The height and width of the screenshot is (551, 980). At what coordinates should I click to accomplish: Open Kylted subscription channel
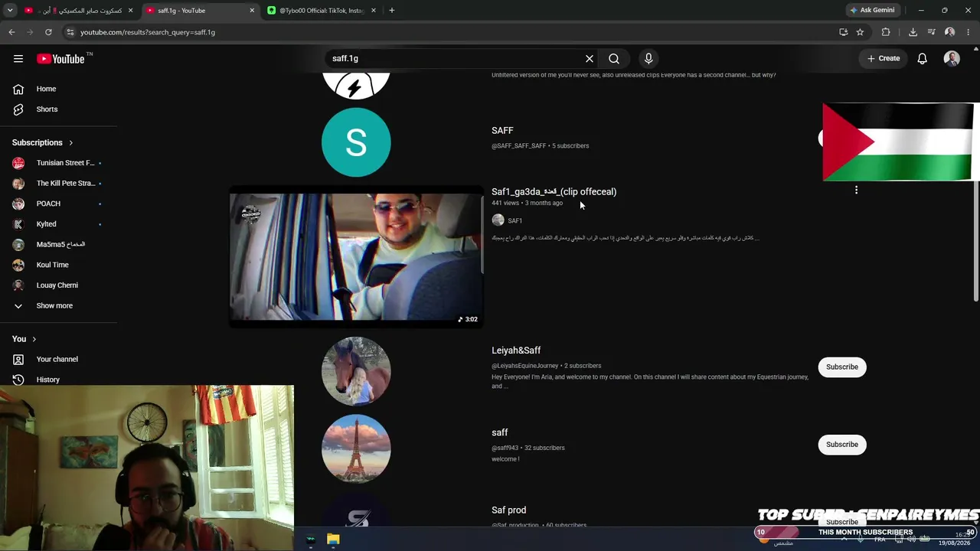[58, 224]
